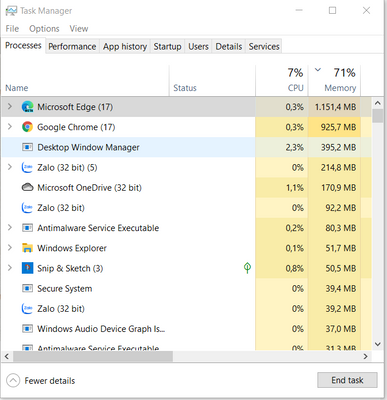Switch to the Startup tab
Image resolution: width=387 pixels, height=400 pixels.
pos(167,47)
